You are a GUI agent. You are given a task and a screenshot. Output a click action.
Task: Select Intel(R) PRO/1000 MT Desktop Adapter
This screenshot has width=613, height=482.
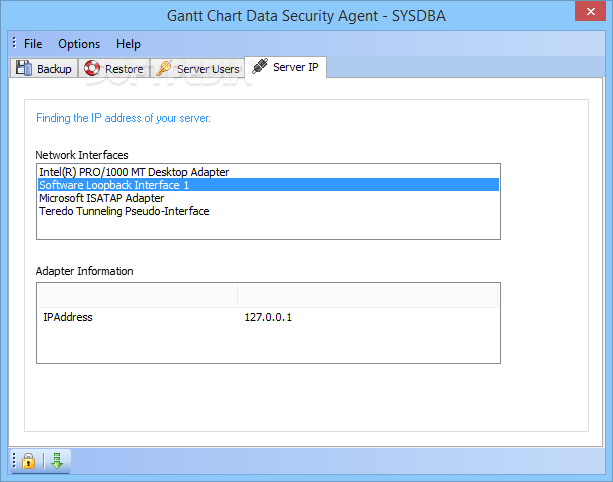click(268, 172)
